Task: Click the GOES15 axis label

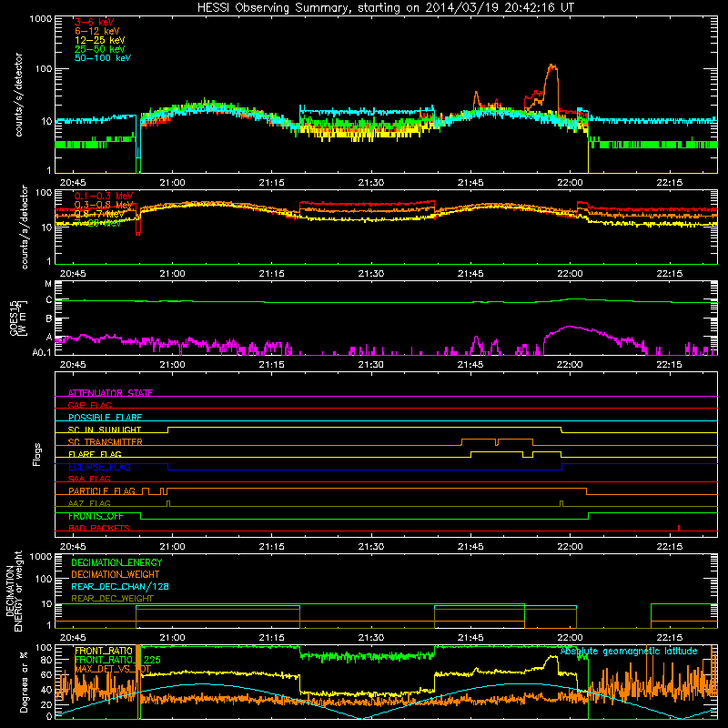Action: click(18, 318)
